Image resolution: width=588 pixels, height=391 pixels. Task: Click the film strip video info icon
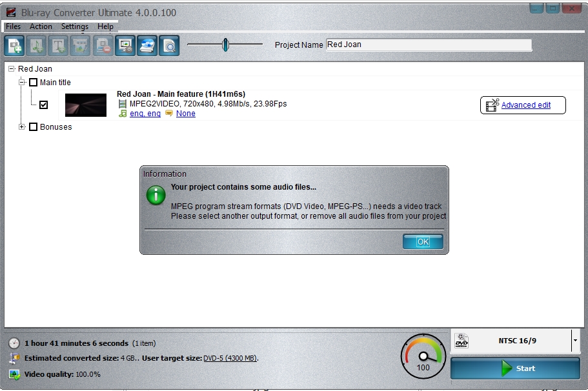[122, 104]
